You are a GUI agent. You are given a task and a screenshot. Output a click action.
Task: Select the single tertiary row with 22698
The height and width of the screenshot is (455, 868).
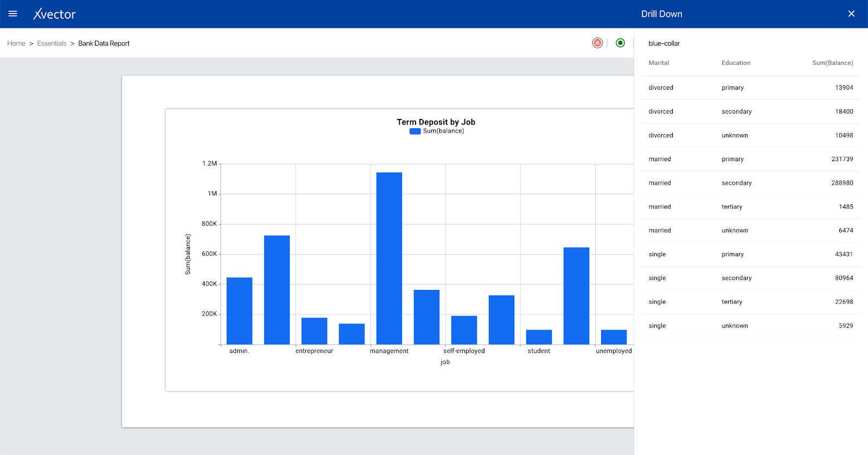[750, 302]
